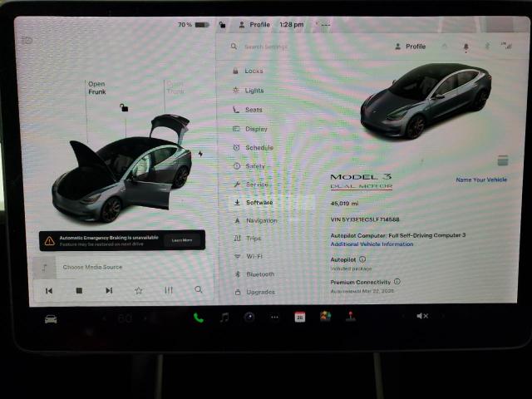The height and width of the screenshot is (399, 532).
Task: Open the camera app icon in bottom bar
Action: 249,318
